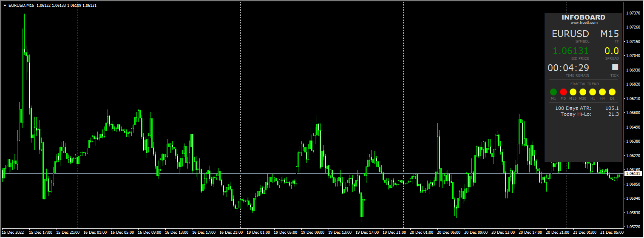This screenshot has height=238, width=644.
Task: Click the yellow H4 fractal trend dot
Action: point(602,92)
